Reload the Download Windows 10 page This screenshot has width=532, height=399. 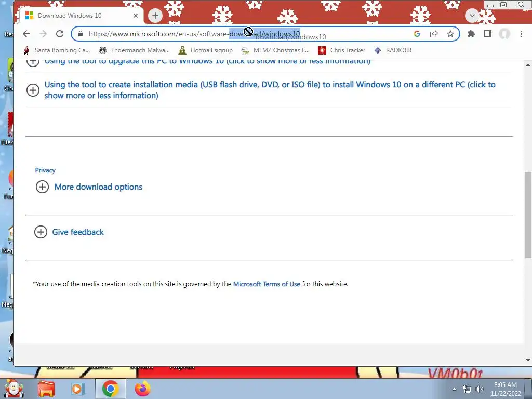(60, 34)
